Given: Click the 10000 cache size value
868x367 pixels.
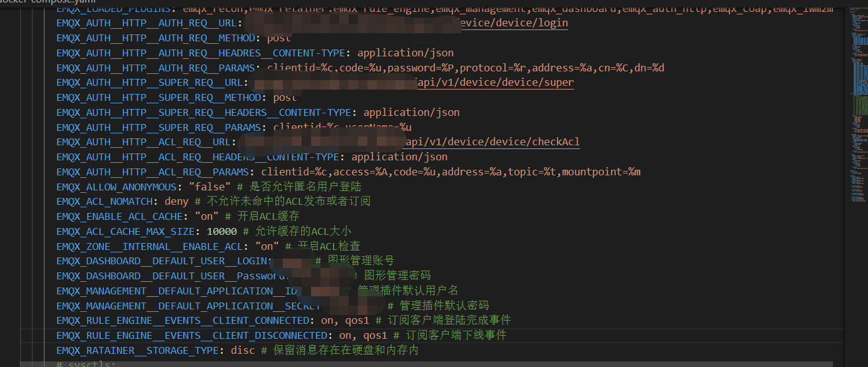Looking at the screenshot, I should pyautogui.click(x=222, y=232).
